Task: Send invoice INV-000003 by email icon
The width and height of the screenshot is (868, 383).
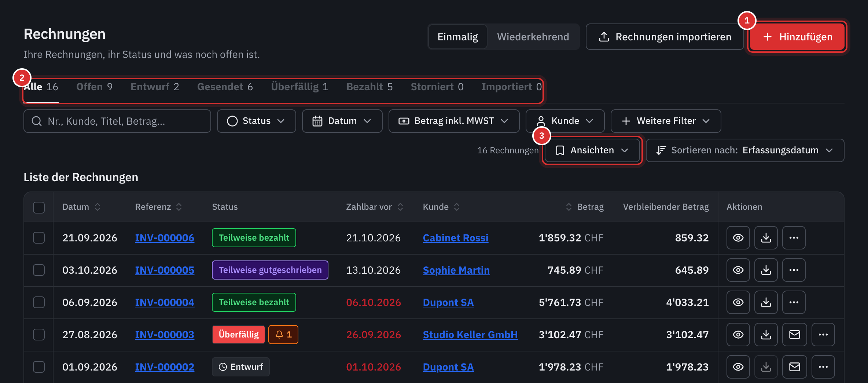Action: (x=794, y=335)
